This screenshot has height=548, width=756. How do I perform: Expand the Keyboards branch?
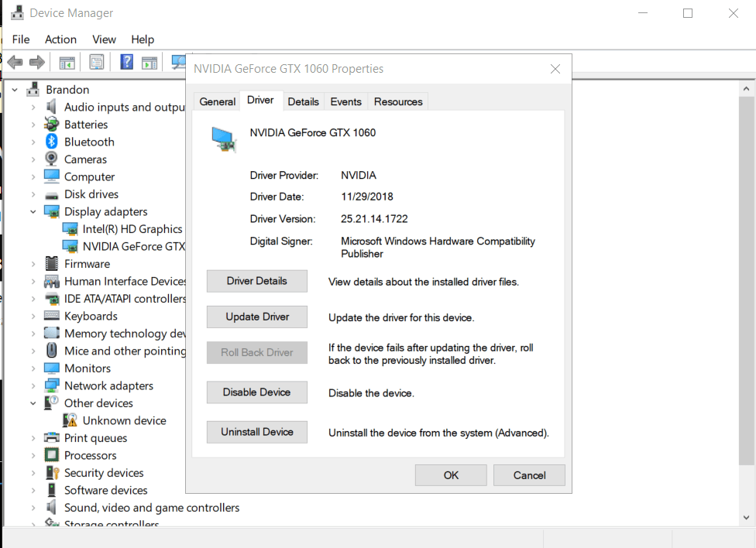[x=33, y=316]
